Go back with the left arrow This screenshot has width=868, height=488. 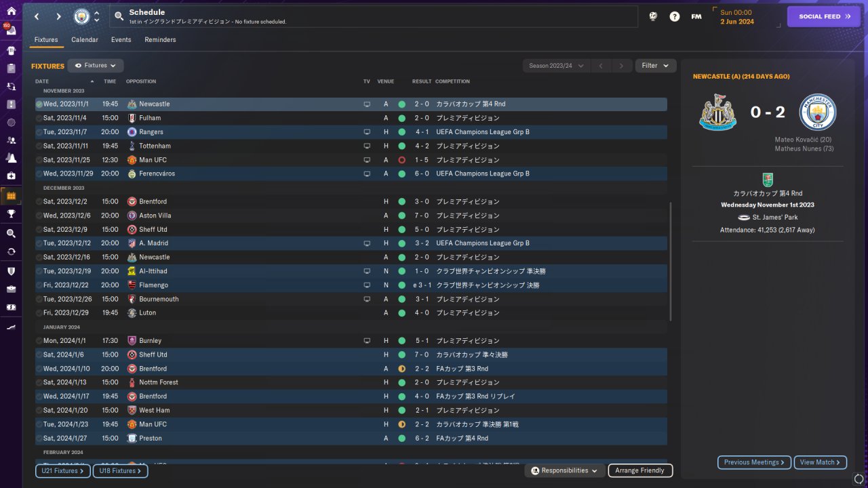point(37,16)
